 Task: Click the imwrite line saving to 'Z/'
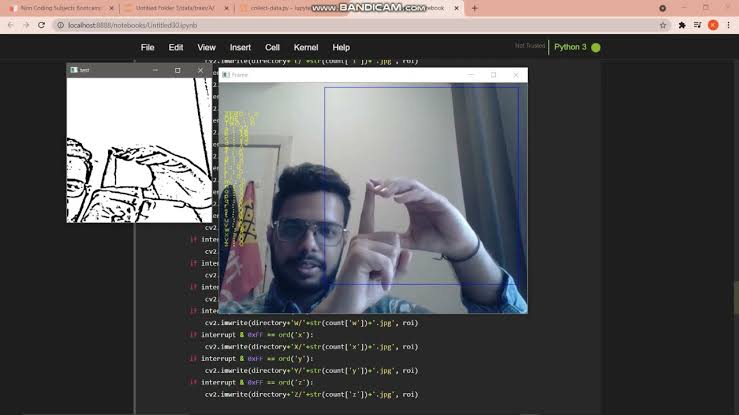tap(311, 394)
